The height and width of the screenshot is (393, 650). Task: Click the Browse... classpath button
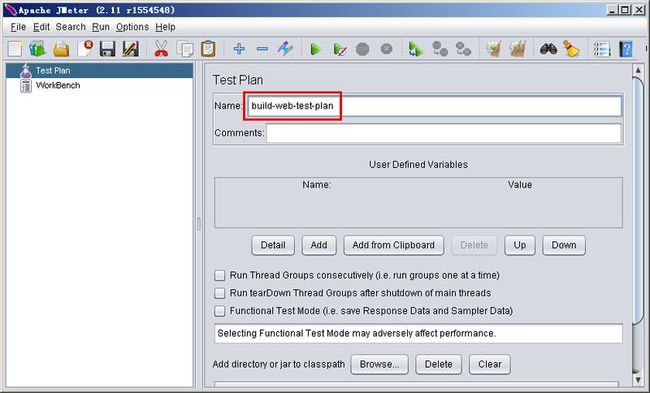[379, 364]
